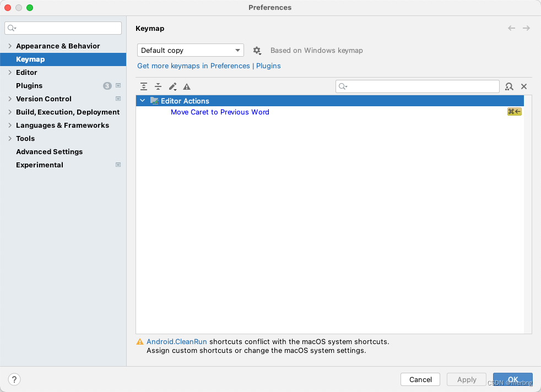Open the Default copy keymap dropdown

pos(191,50)
